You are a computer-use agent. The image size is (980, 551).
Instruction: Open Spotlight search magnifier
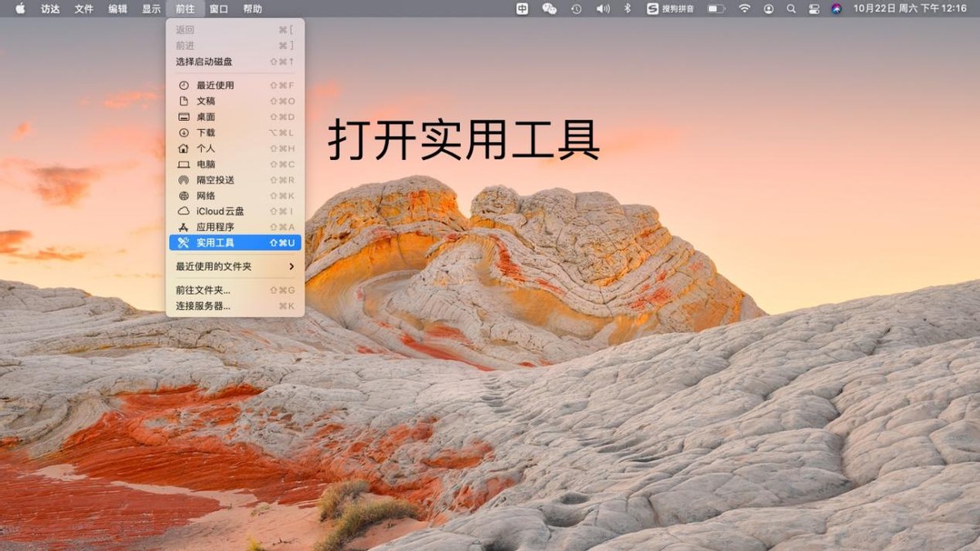coord(791,9)
